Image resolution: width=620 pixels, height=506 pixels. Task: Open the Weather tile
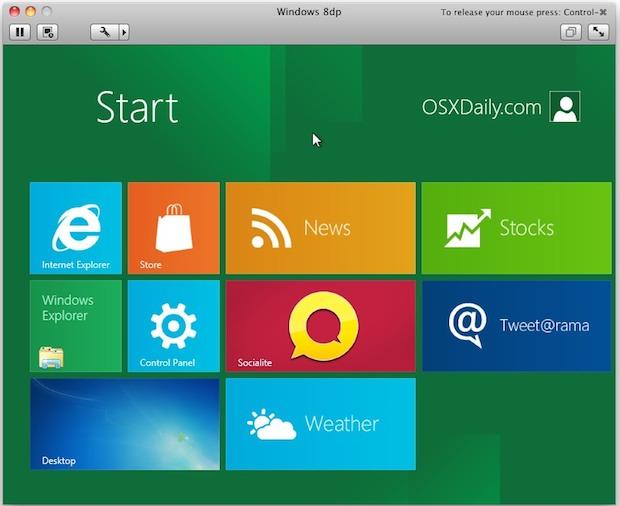pos(321,424)
